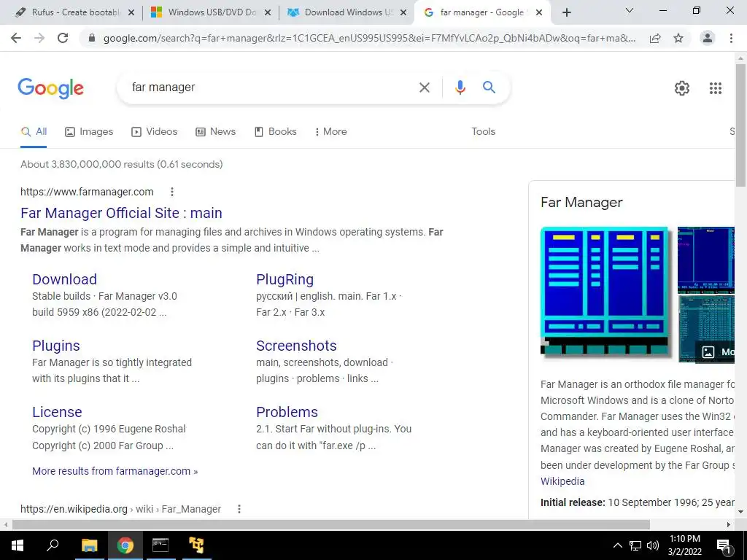The width and height of the screenshot is (747, 560).
Task: Select the Books search tab
Action: pyautogui.click(x=275, y=131)
